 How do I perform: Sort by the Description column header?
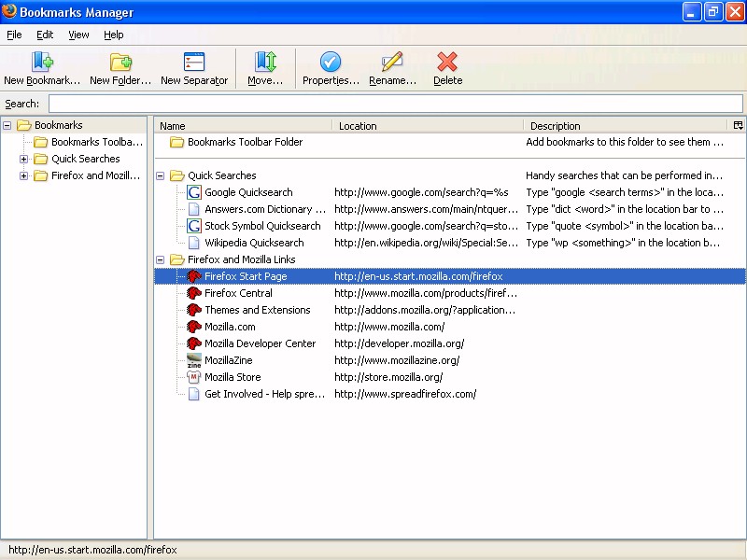pos(627,126)
